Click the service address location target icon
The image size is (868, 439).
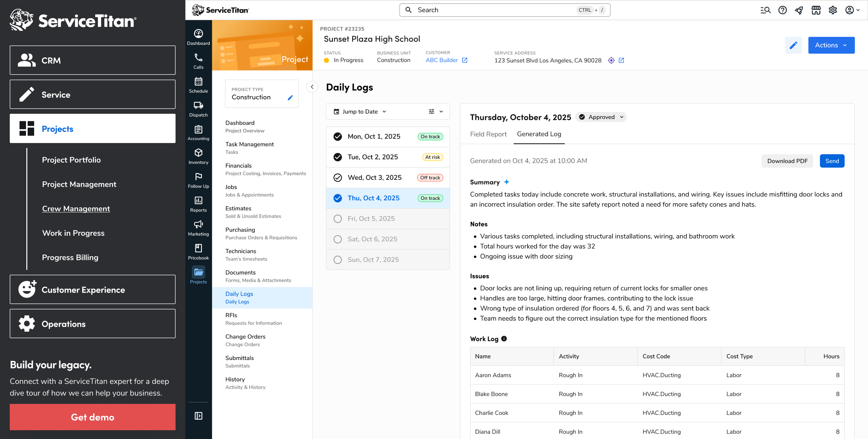(611, 60)
